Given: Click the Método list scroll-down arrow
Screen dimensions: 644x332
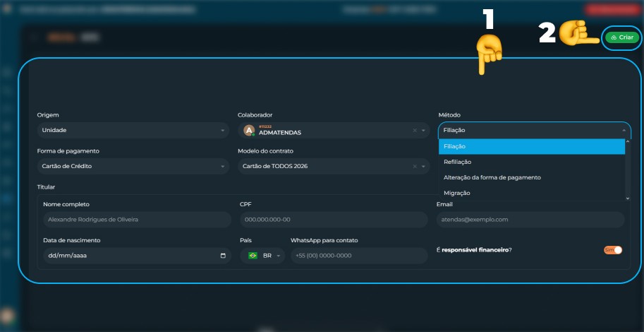Looking at the screenshot, I should [628, 198].
